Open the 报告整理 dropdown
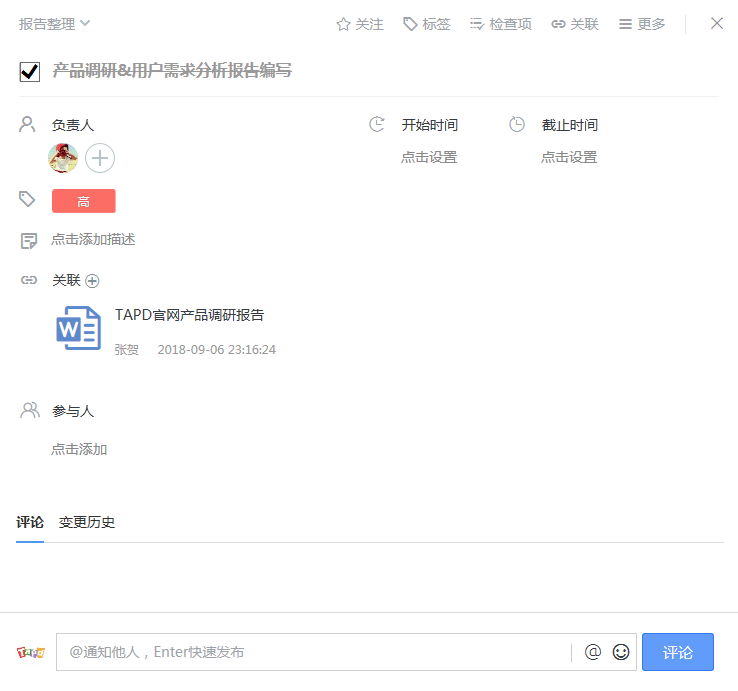This screenshot has height=691, width=738. point(54,24)
